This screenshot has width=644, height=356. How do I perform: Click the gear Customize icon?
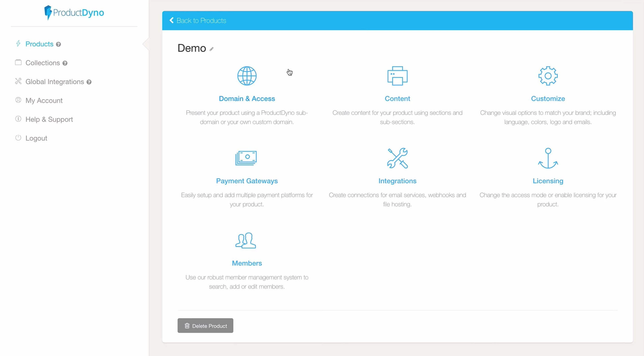click(548, 76)
